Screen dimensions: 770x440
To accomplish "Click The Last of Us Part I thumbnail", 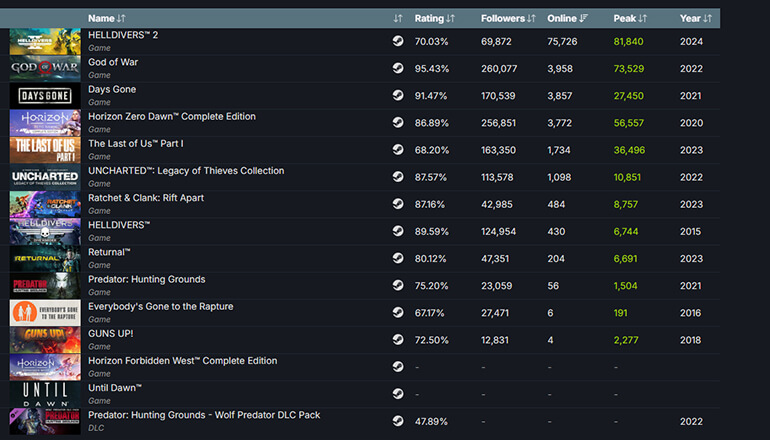I will pos(45,150).
